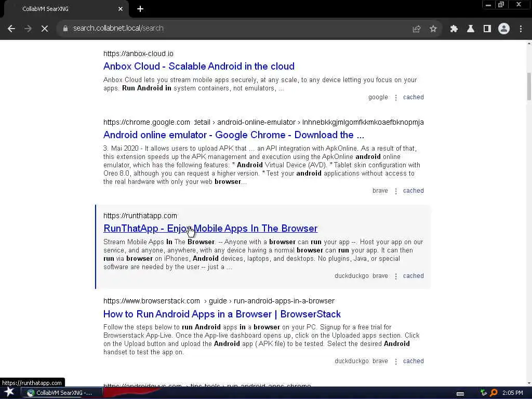Open the site info lock icon
This screenshot has width=532, height=399.
click(x=65, y=29)
